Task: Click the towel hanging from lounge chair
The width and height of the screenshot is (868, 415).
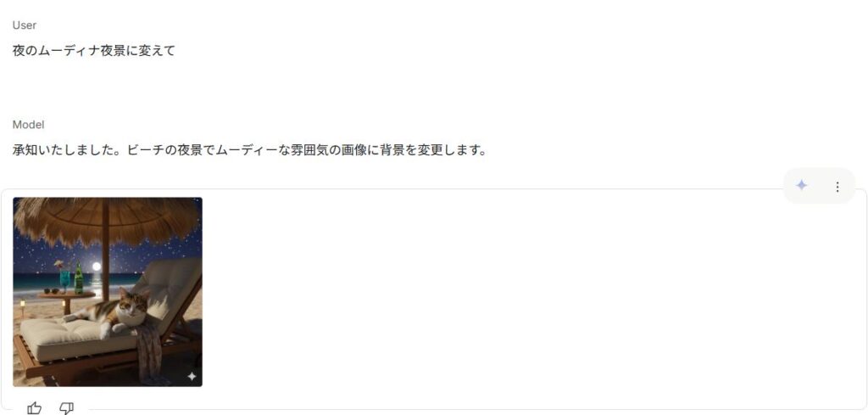Action: 149,349
